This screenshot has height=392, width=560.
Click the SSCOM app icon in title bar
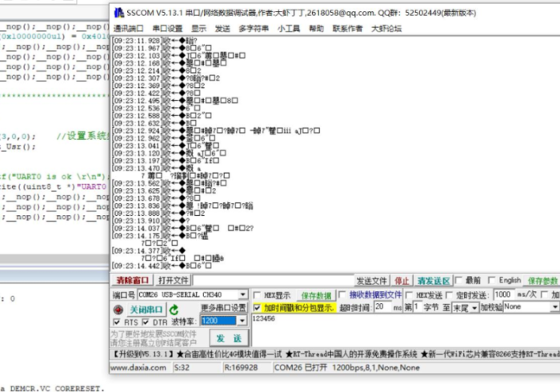[118, 12]
